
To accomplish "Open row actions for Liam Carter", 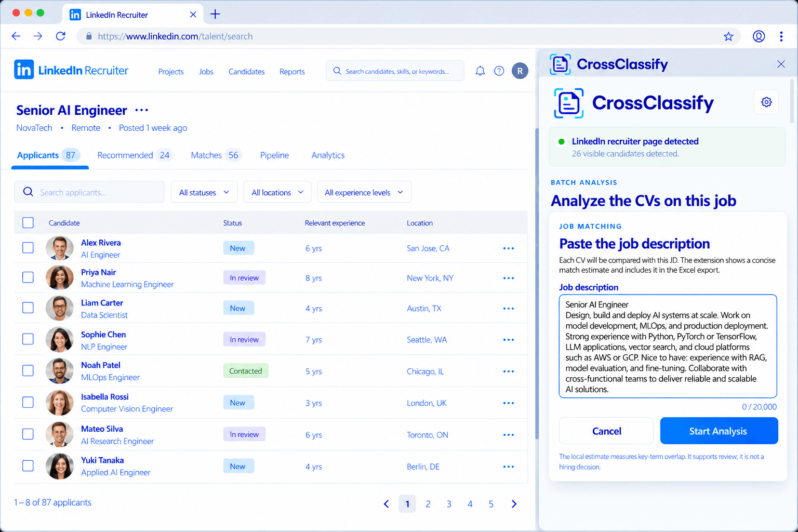I will click(509, 309).
